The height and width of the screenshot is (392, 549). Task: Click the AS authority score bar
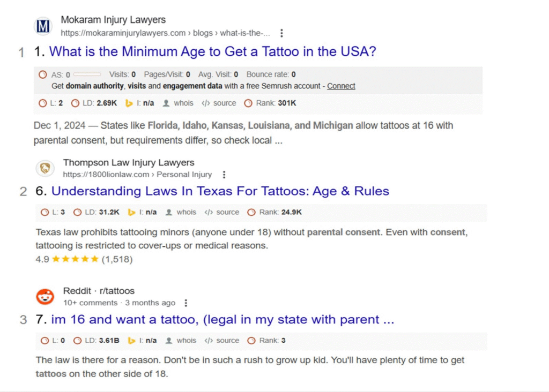[87, 74]
